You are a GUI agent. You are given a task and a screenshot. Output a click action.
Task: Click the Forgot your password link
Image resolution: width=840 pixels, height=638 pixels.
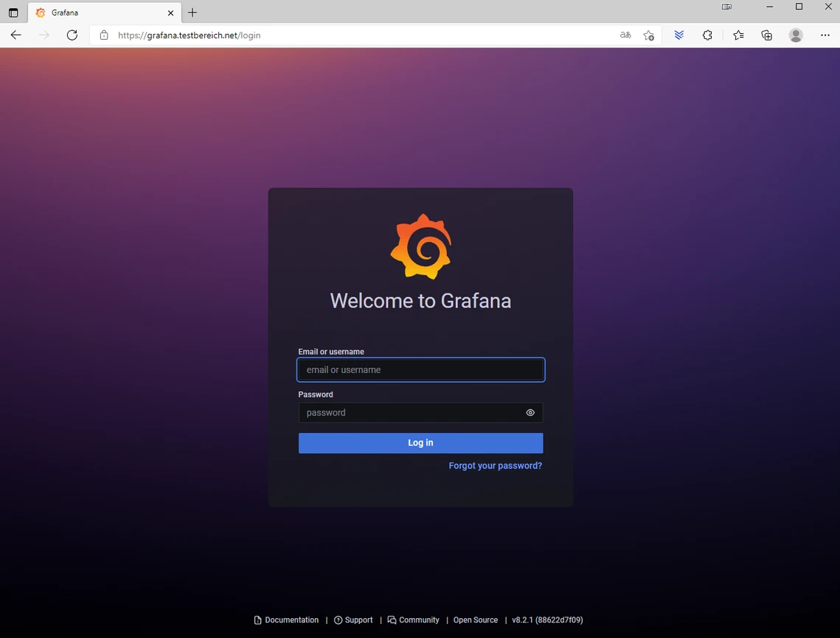[495, 465]
